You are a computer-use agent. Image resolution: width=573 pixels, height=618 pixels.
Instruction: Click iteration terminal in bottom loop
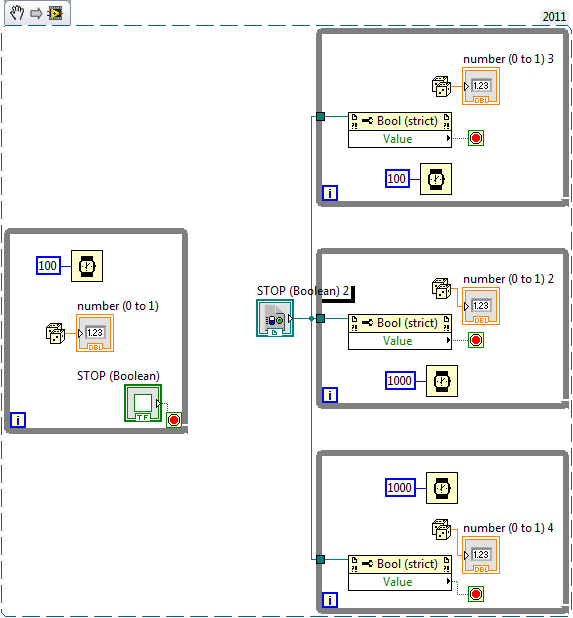tap(330, 601)
